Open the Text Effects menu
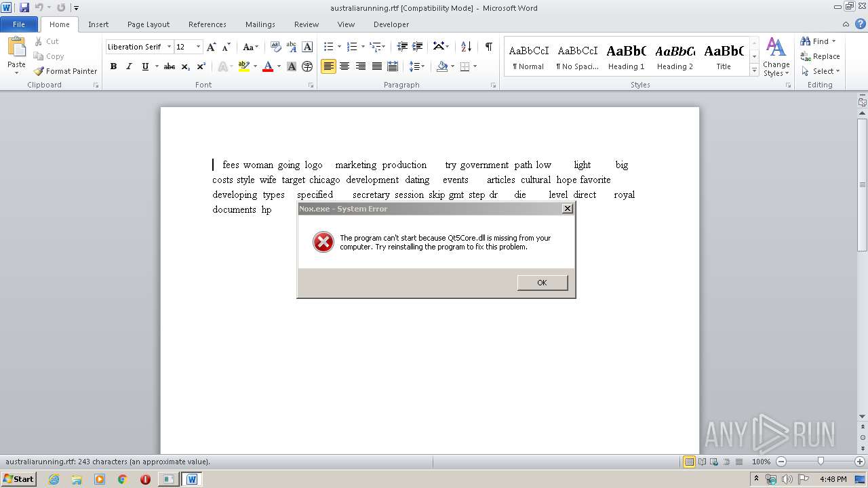 coord(223,66)
